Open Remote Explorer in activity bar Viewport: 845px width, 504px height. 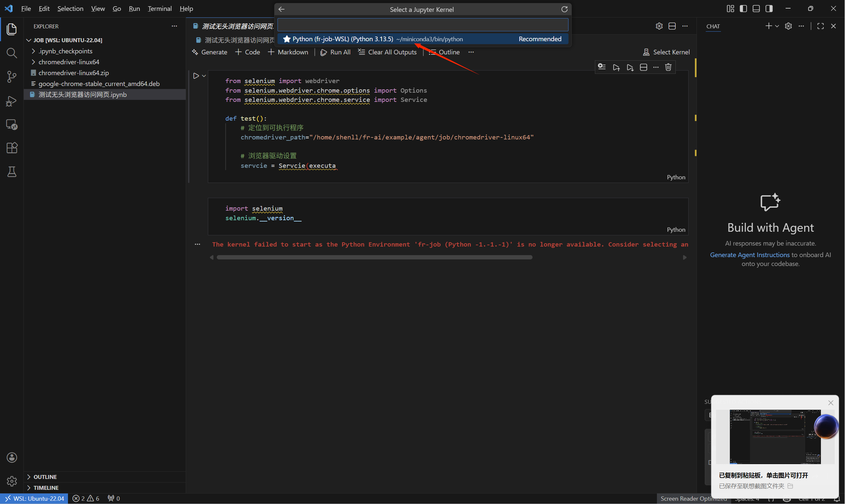[x=12, y=124]
